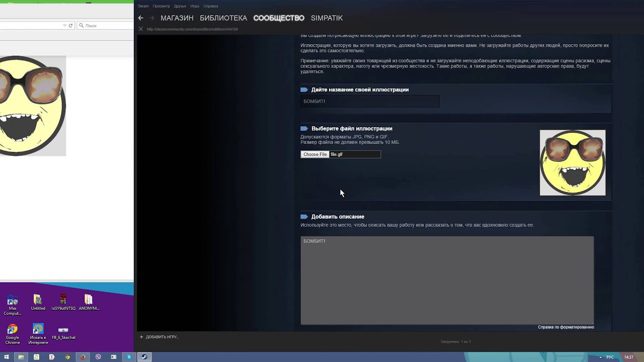Image resolution: width=644 pixels, height=362 pixels.
Task: Open File Explorer from the taskbar
Action: 21,357
